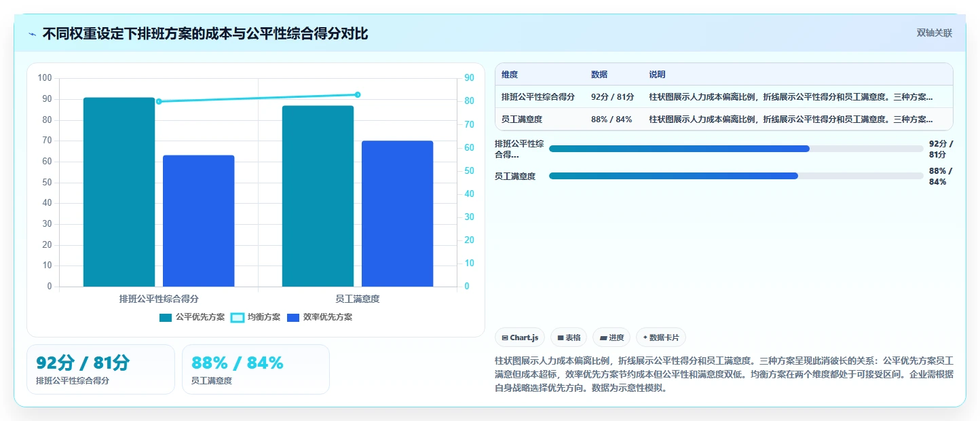The image size is (980, 421).
Task: Click the teal bar for 排班公平性综合得分
Action: pos(119,192)
